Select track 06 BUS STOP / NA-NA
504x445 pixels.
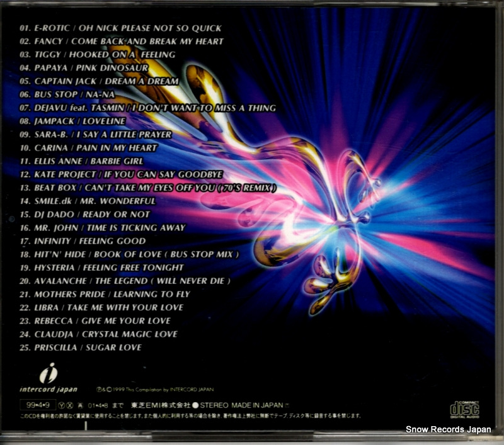(x=67, y=94)
